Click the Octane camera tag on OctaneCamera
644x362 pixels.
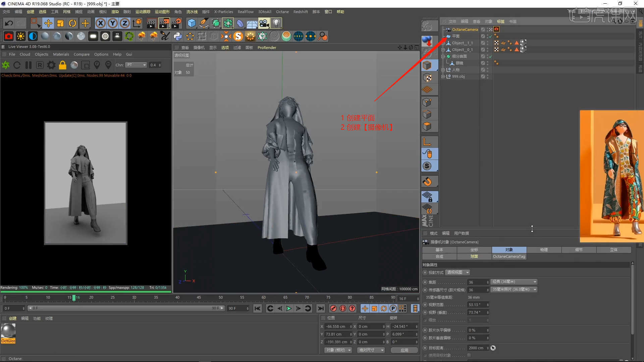click(x=496, y=29)
